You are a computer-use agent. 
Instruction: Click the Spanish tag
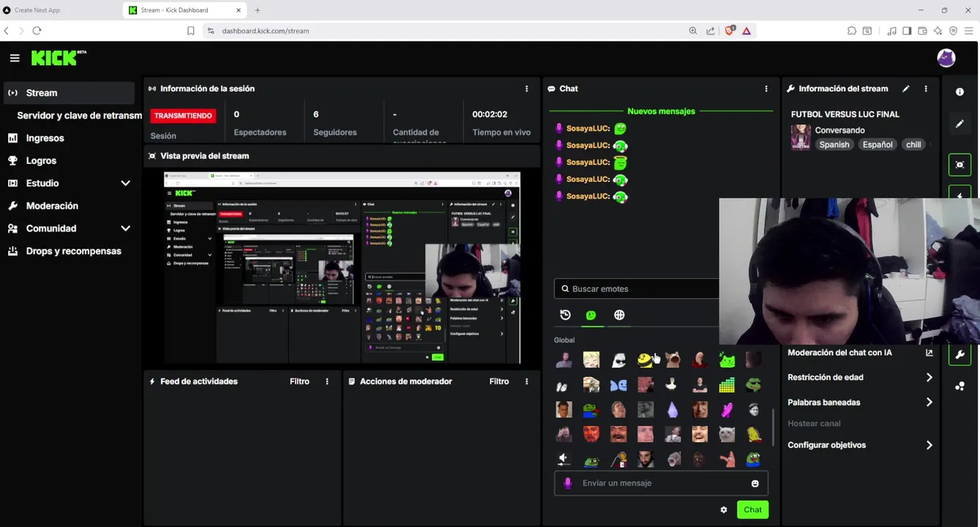tap(834, 145)
